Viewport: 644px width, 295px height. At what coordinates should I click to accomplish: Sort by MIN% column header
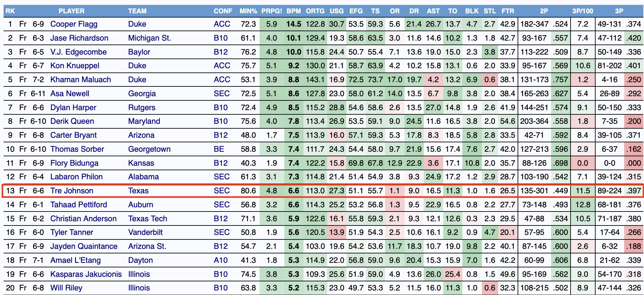click(x=248, y=11)
